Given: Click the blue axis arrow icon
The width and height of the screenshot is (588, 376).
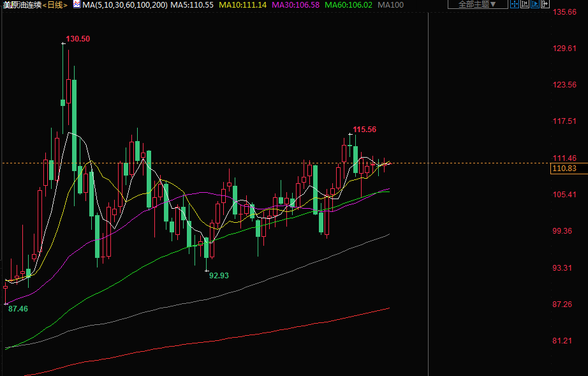Looking at the screenshot, I should (x=535, y=4).
